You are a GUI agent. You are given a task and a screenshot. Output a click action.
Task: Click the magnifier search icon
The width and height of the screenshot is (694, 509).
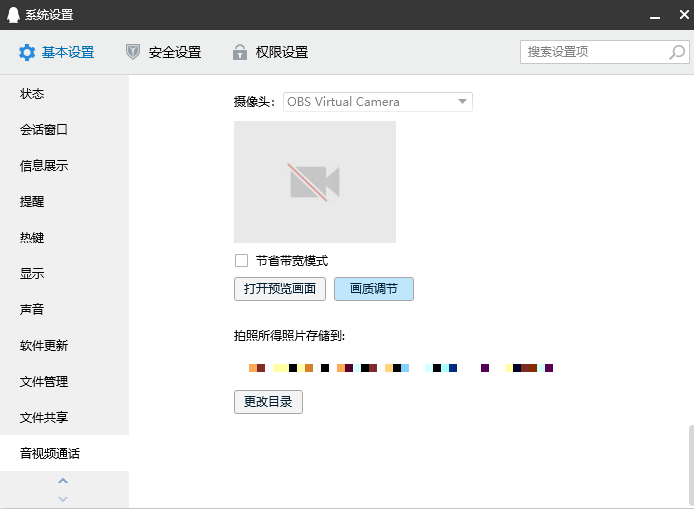coord(676,51)
